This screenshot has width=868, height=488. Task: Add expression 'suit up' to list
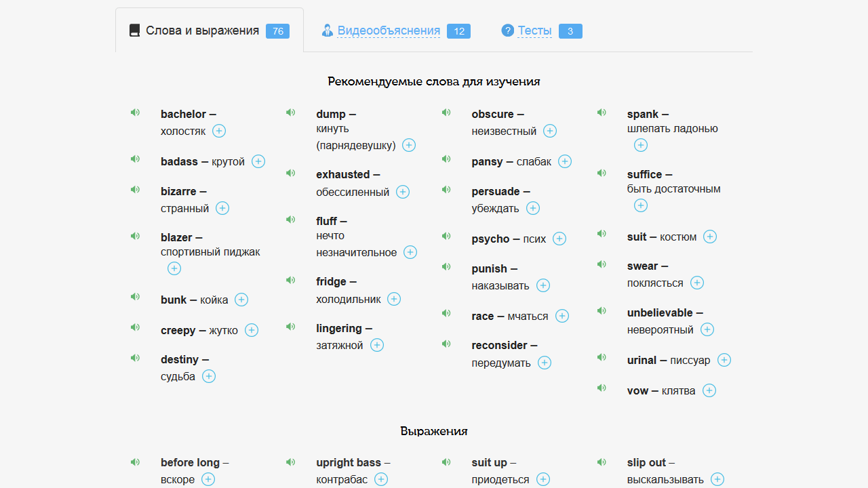(x=543, y=479)
